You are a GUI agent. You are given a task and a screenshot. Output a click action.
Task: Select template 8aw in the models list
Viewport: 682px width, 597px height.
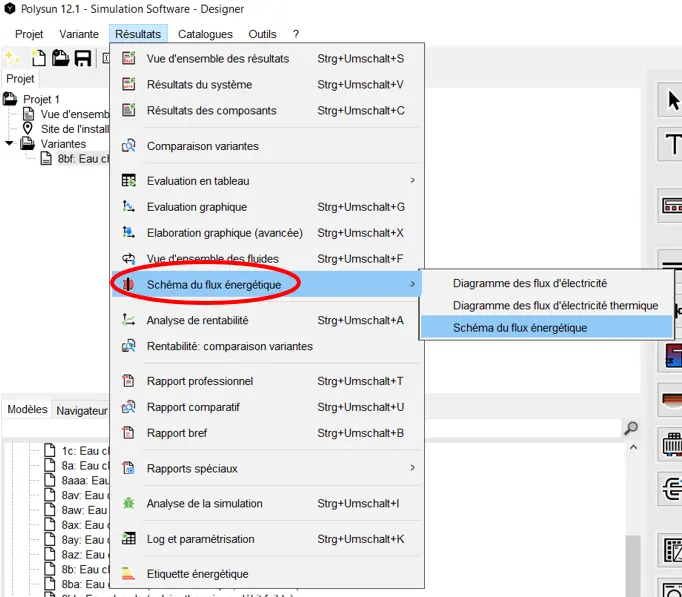70,510
